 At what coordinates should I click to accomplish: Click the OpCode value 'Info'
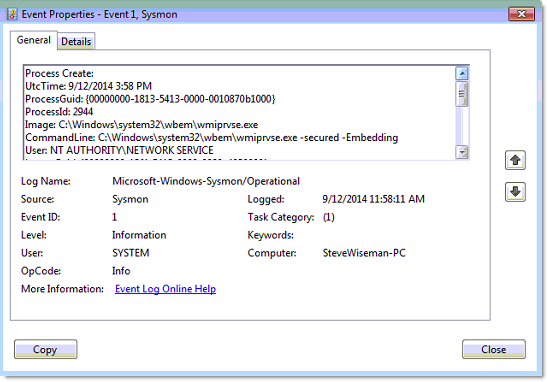(x=121, y=271)
